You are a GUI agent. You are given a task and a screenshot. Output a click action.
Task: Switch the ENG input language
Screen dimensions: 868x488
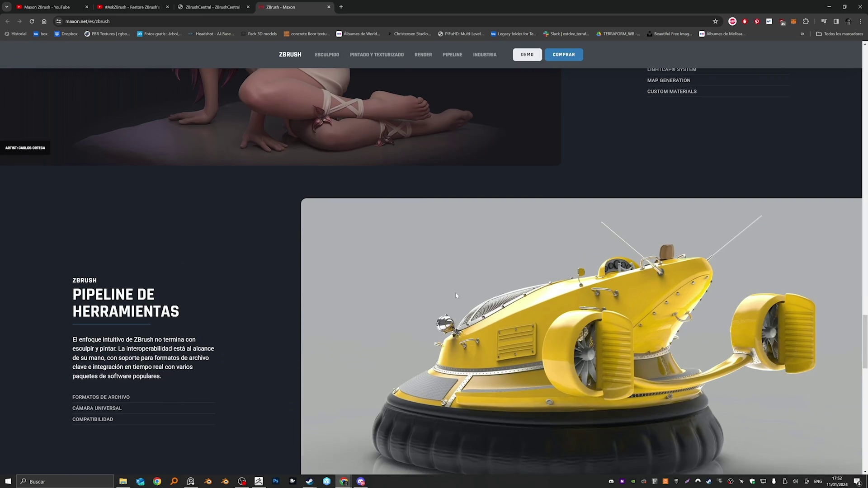point(818,481)
